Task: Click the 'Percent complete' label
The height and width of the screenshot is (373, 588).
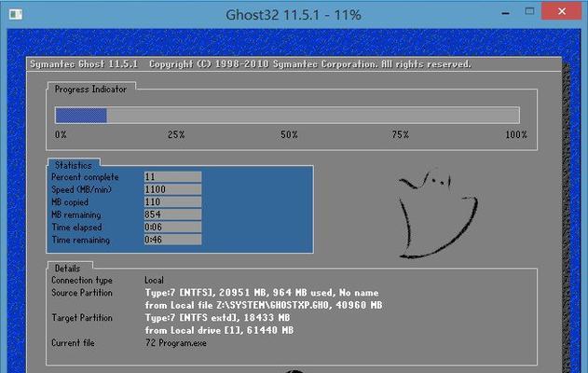Action: point(85,177)
